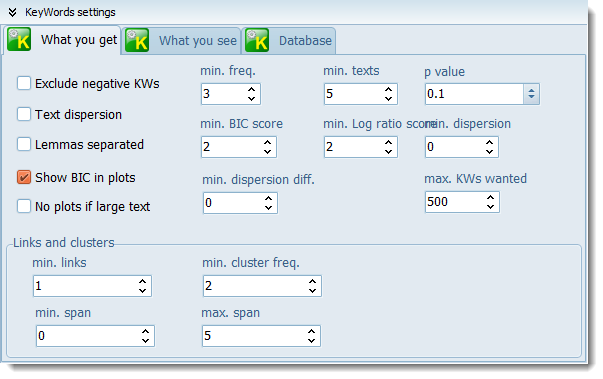Image resolution: width=603 pixels, height=379 pixels.
Task: Click the KeyWords settings title text
Action: (x=70, y=12)
